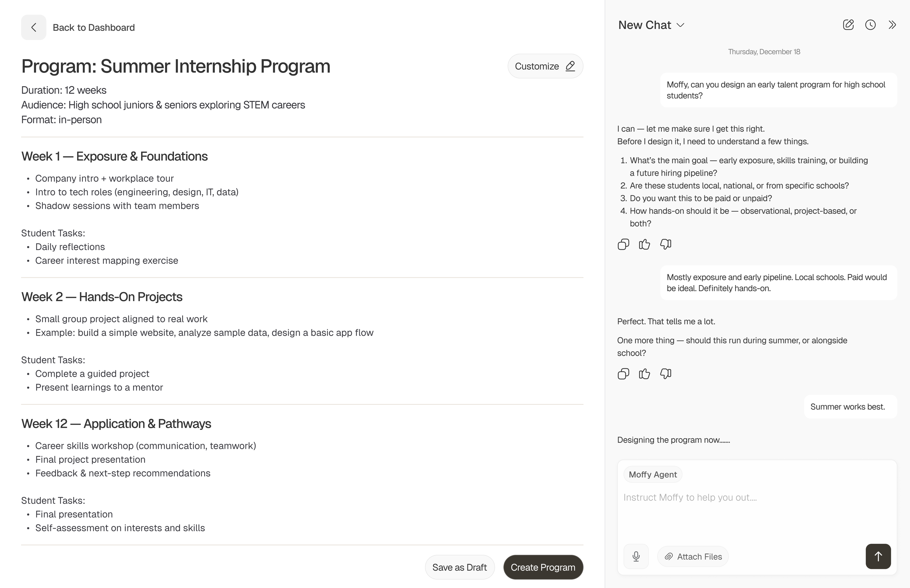Click Back to Dashboard link text
This screenshot has width=910, height=588.
(94, 28)
